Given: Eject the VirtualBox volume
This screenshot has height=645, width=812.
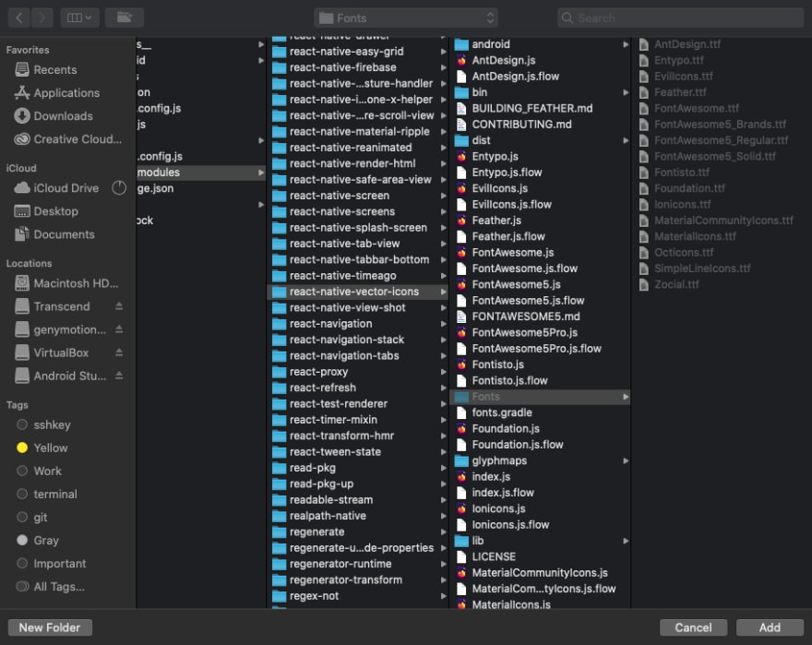Looking at the screenshot, I should pyautogui.click(x=119, y=352).
